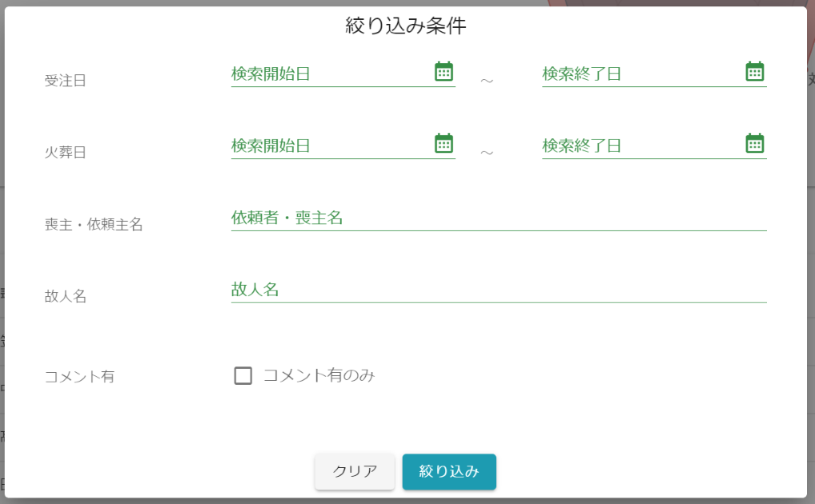The width and height of the screenshot is (815, 504).
Task: Focus the 火葬日 検索開始日 field
Action: (328, 146)
